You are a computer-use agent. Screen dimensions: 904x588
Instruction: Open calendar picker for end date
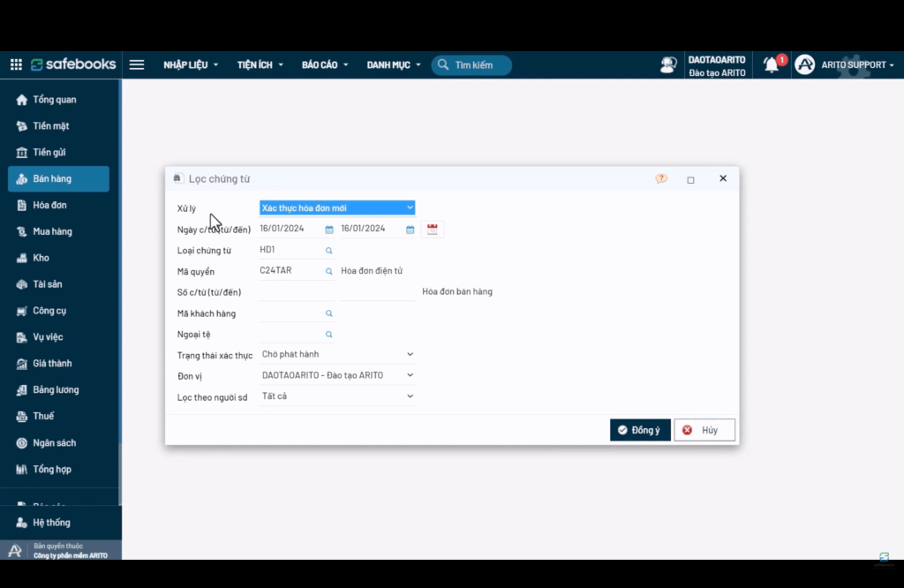point(410,230)
